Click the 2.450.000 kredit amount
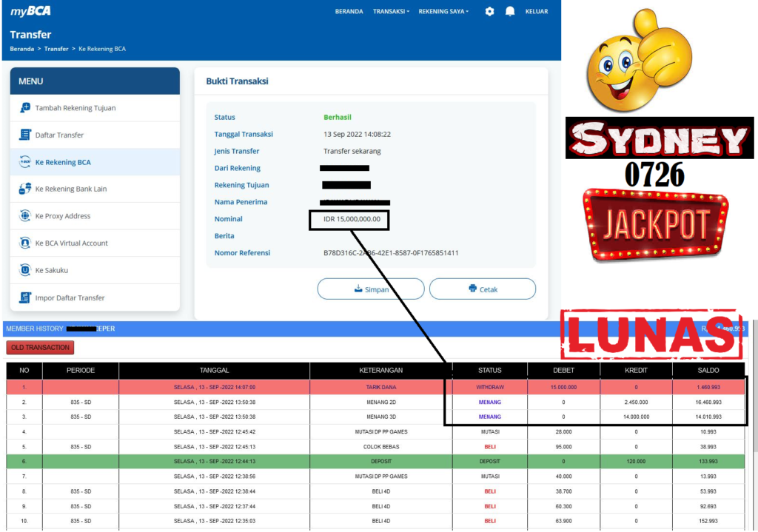This screenshot has width=758, height=532. pyautogui.click(x=636, y=402)
